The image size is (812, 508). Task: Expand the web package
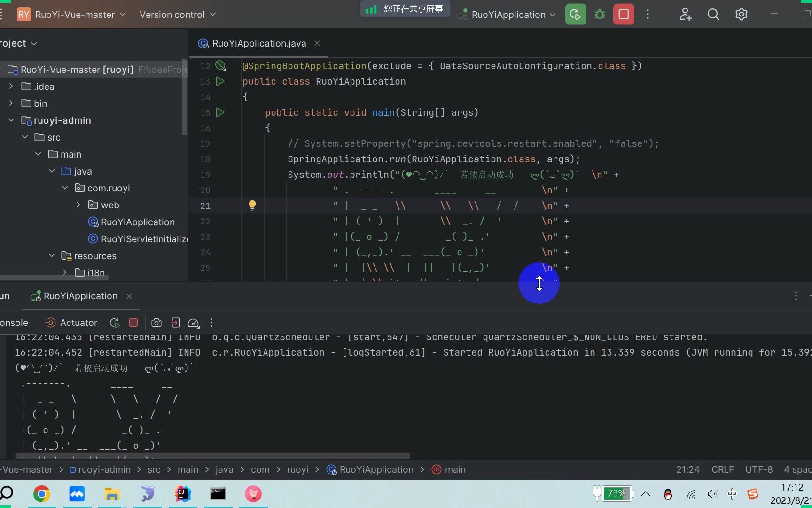point(78,205)
